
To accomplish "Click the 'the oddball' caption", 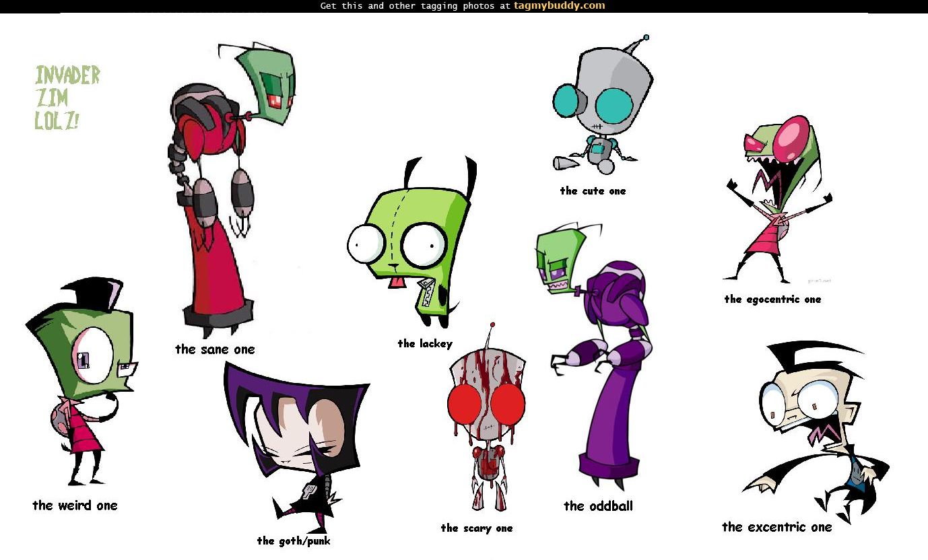I will pos(598,506).
